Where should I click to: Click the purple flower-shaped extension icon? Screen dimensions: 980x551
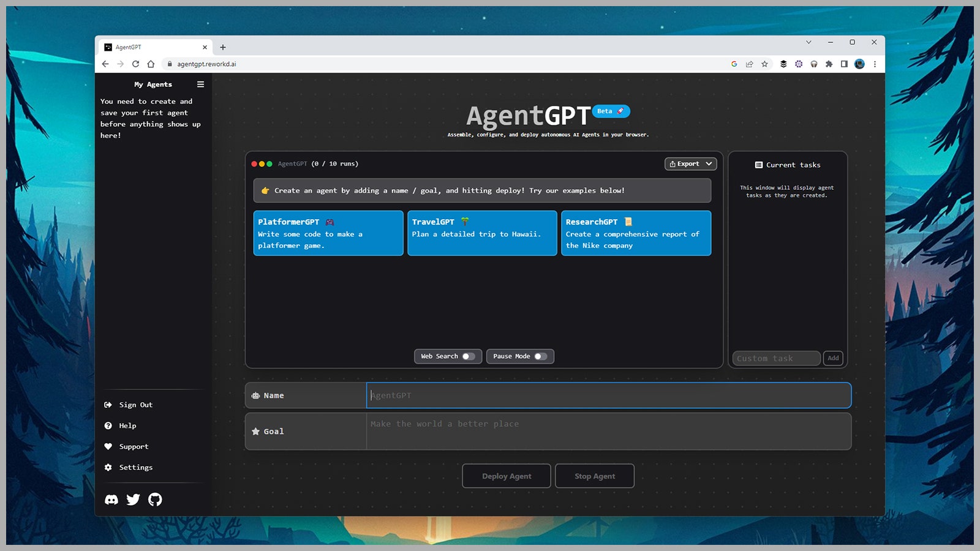(x=799, y=64)
